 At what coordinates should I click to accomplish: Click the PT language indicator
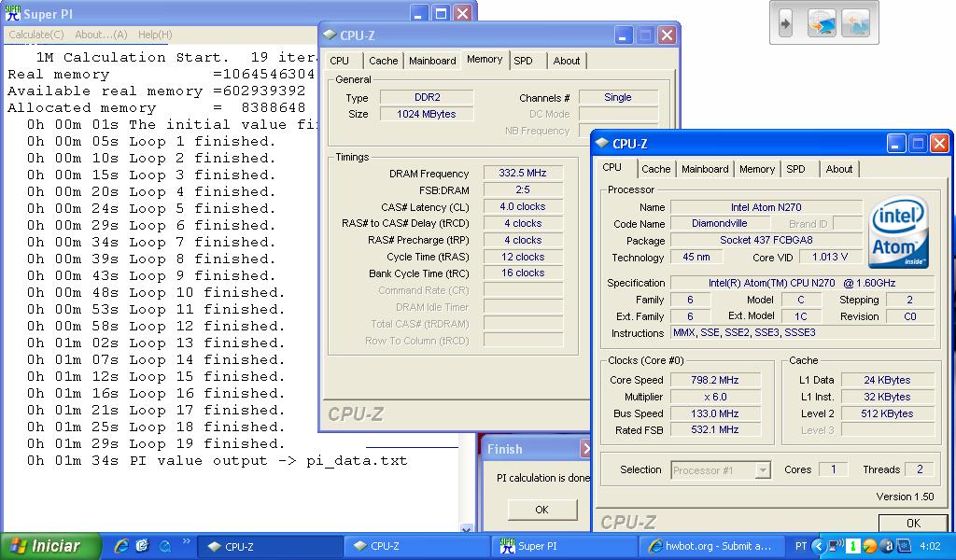tap(800, 546)
